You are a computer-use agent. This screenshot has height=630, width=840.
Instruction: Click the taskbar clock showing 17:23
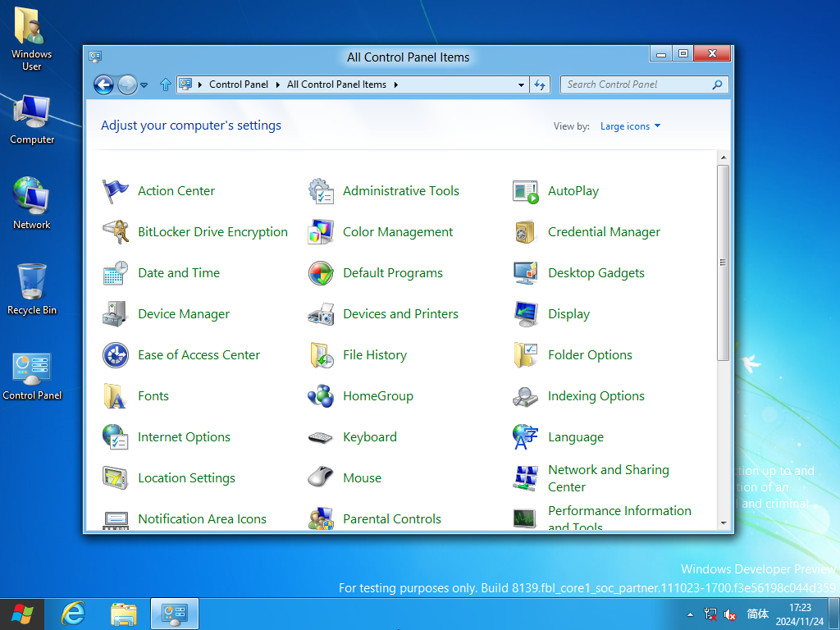800,614
